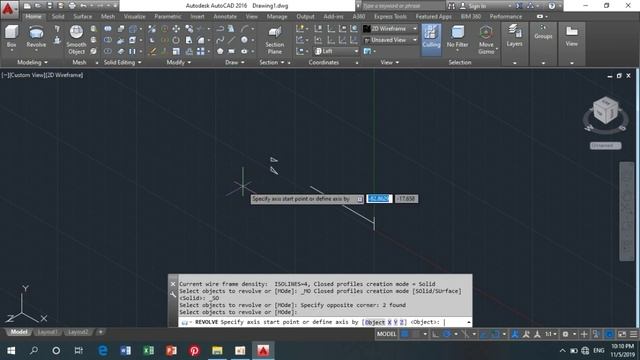Open the Model layout tab

19,332
